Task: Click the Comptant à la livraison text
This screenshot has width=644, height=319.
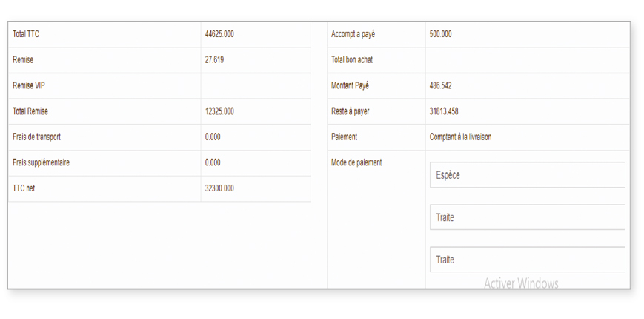Action: pos(460,137)
